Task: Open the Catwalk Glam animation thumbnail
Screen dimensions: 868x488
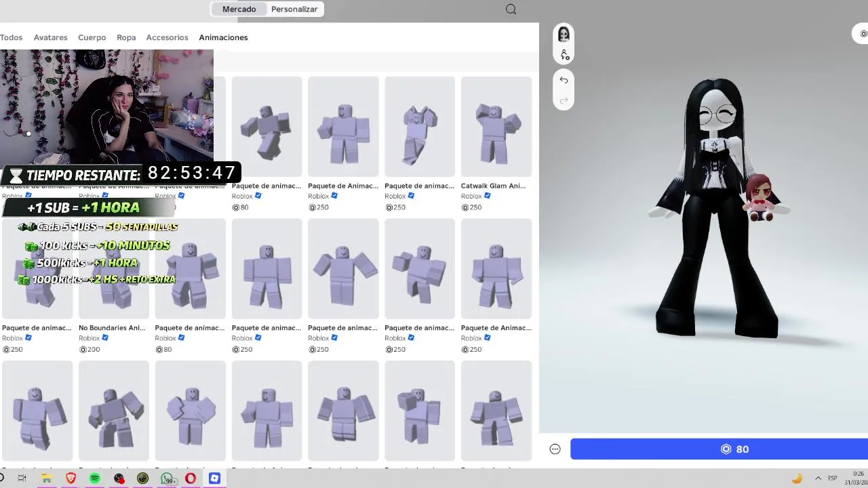Action: (x=496, y=127)
